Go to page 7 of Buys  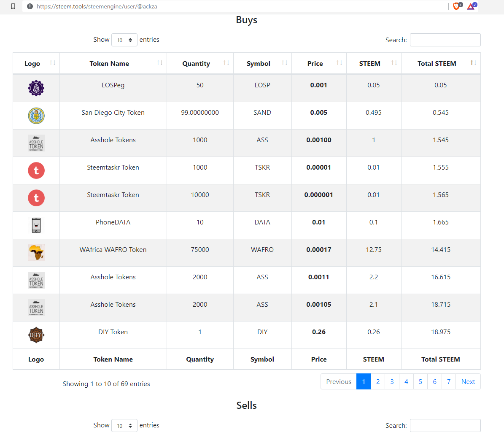[449, 381]
